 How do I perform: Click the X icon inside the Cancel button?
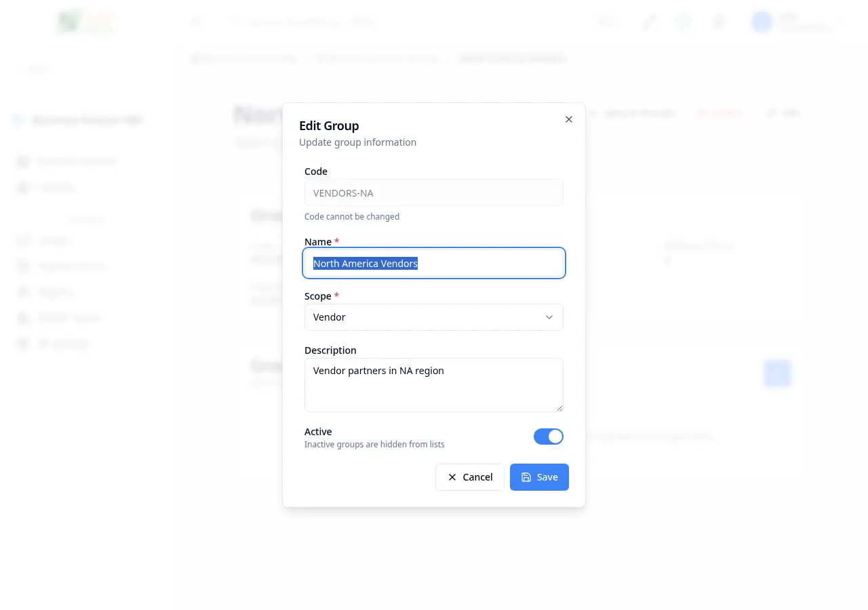point(452,477)
